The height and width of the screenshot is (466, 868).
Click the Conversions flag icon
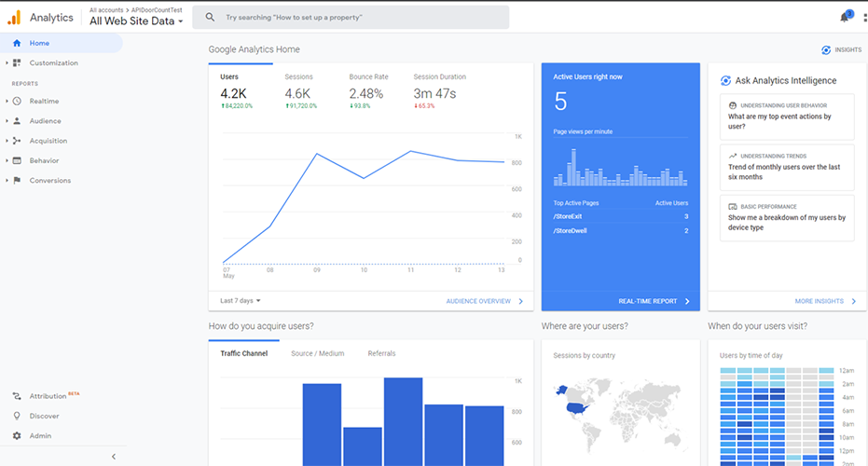tap(17, 181)
